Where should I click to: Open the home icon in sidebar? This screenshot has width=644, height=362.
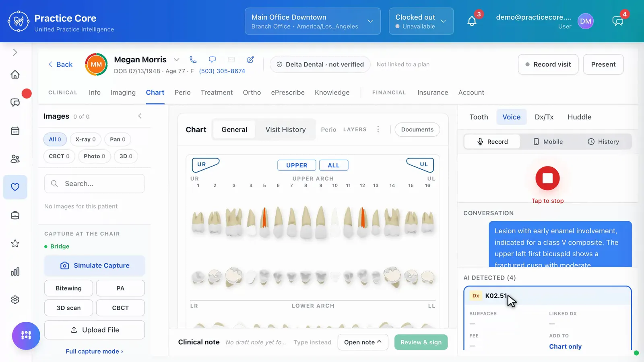(x=15, y=74)
